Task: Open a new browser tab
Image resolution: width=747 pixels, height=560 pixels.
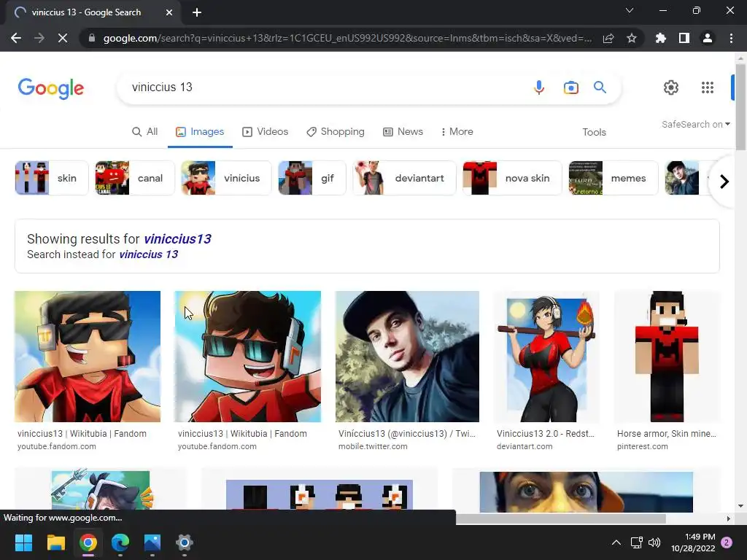Action: click(x=197, y=12)
